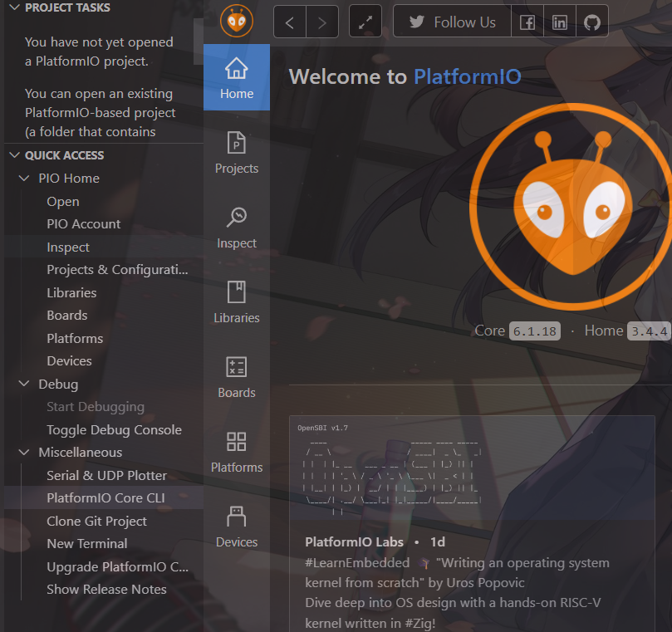
Task: Click the Follow Us Twitter button
Action: click(452, 22)
